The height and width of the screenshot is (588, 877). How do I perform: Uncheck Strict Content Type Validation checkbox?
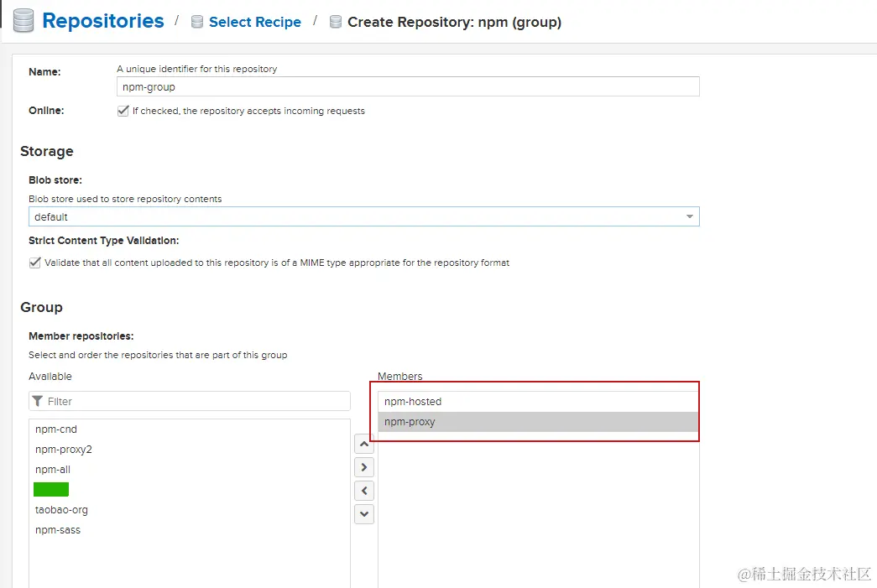(34, 263)
